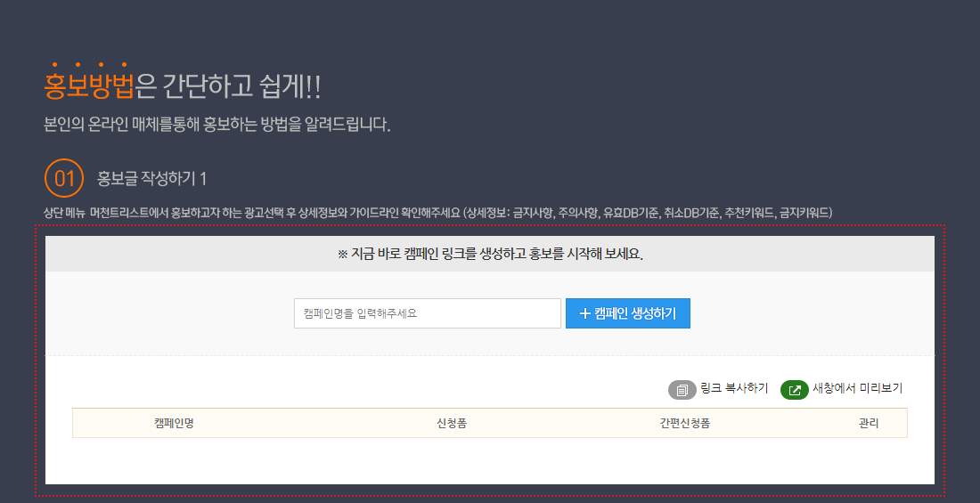The height and width of the screenshot is (503, 980).
Task: Click the orange 01 step circle
Action: pos(63,178)
